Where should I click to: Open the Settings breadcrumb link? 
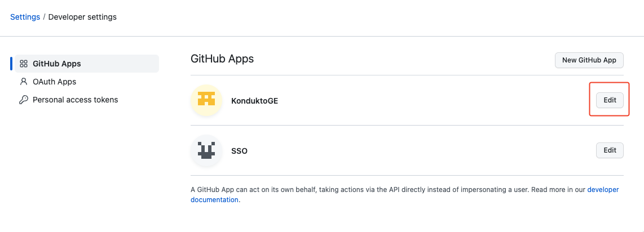click(x=25, y=17)
